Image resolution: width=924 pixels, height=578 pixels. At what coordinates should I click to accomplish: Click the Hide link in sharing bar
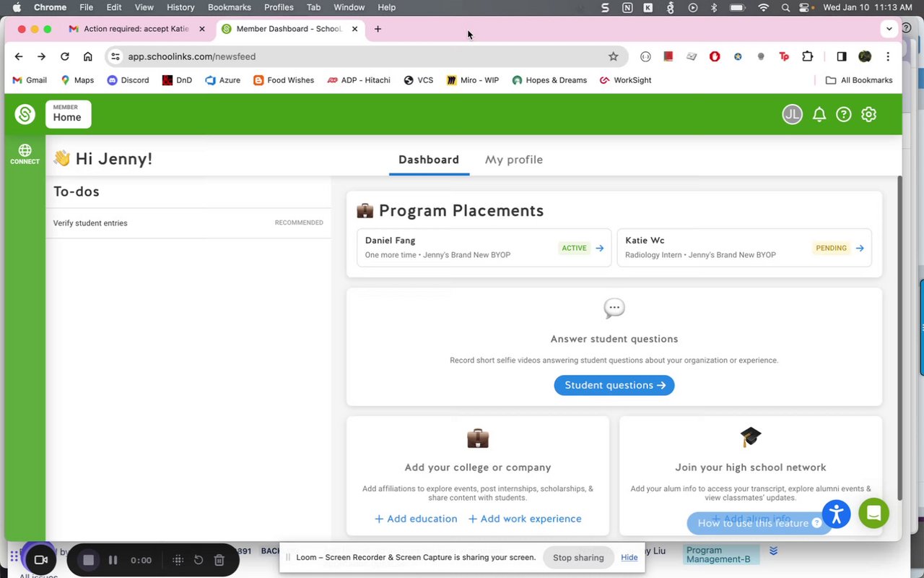click(x=629, y=557)
